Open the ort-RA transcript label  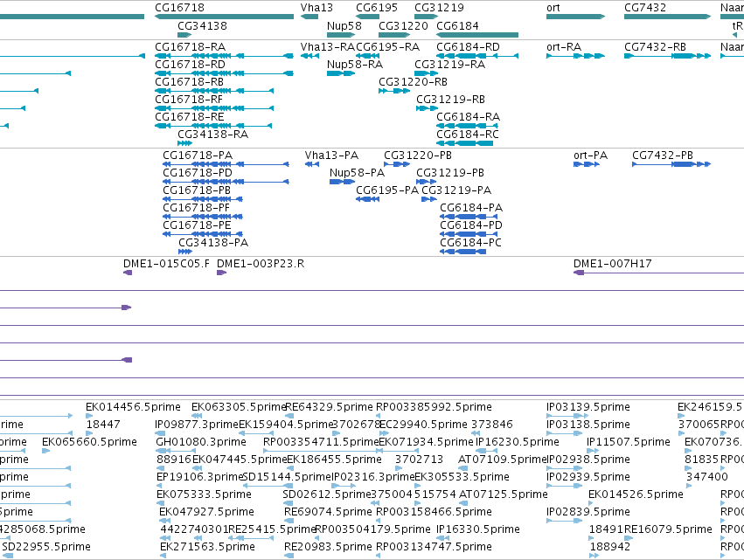pyautogui.click(x=564, y=47)
